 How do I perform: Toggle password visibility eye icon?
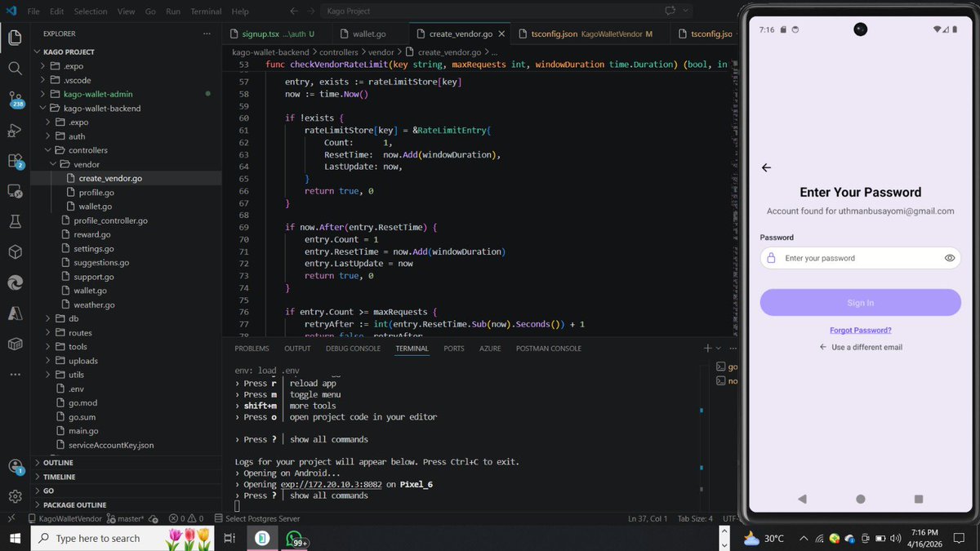(950, 258)
